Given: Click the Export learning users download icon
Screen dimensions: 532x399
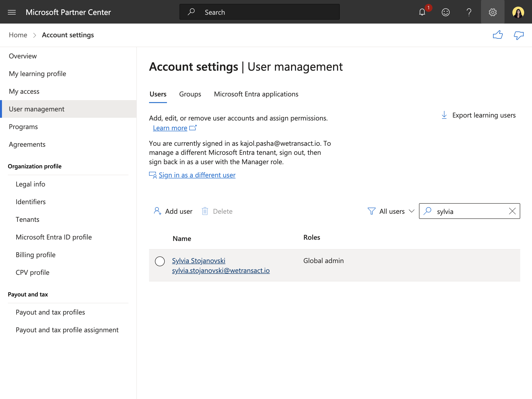Looking at the screenshot, I should coord(444,115).
